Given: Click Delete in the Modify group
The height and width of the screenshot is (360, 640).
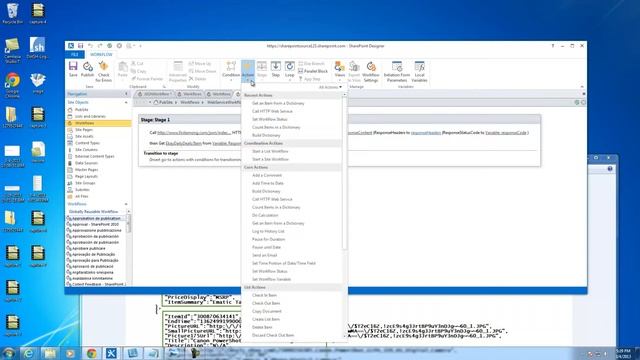Looking at the screenshot, I should [x=198, y=79].
